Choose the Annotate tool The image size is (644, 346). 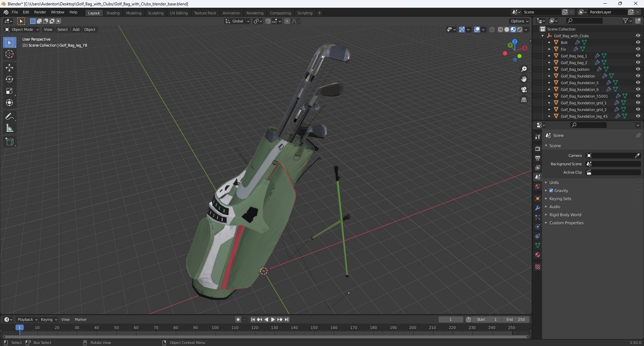point(9,116)
